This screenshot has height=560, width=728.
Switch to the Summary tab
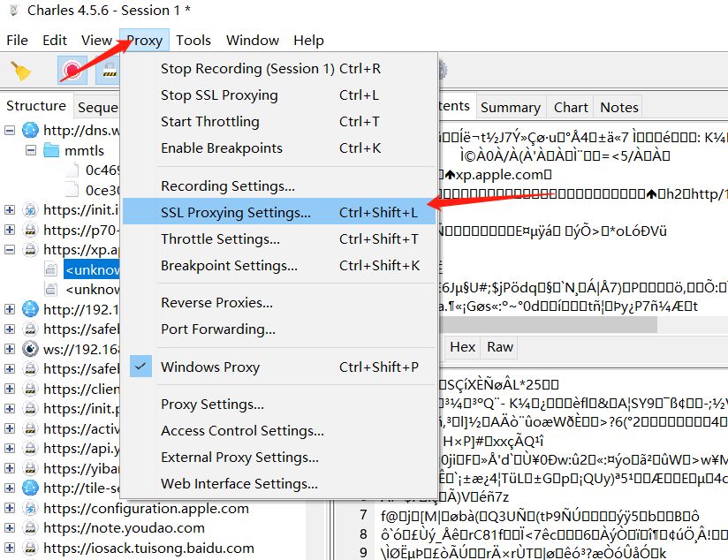click(511, 107)
